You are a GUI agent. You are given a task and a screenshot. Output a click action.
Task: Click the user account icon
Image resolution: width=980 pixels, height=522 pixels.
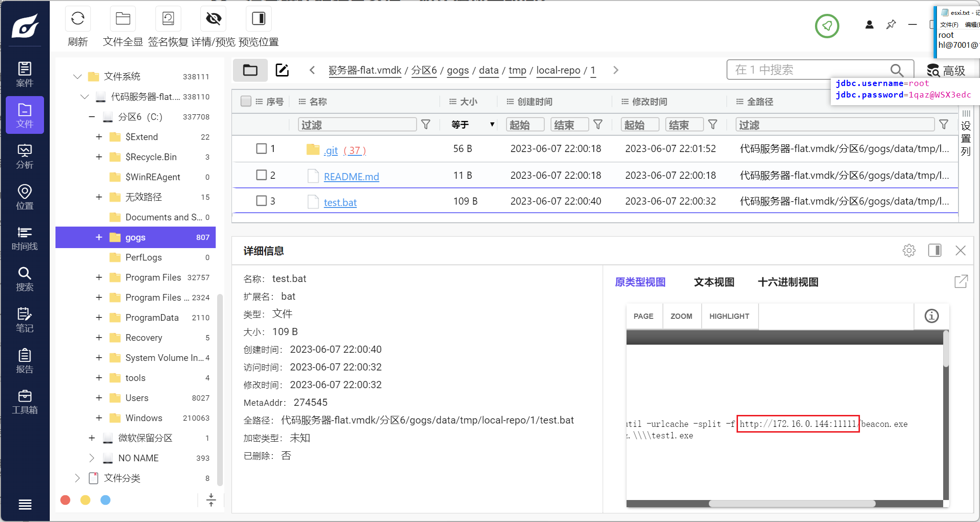tap(870, 24)
